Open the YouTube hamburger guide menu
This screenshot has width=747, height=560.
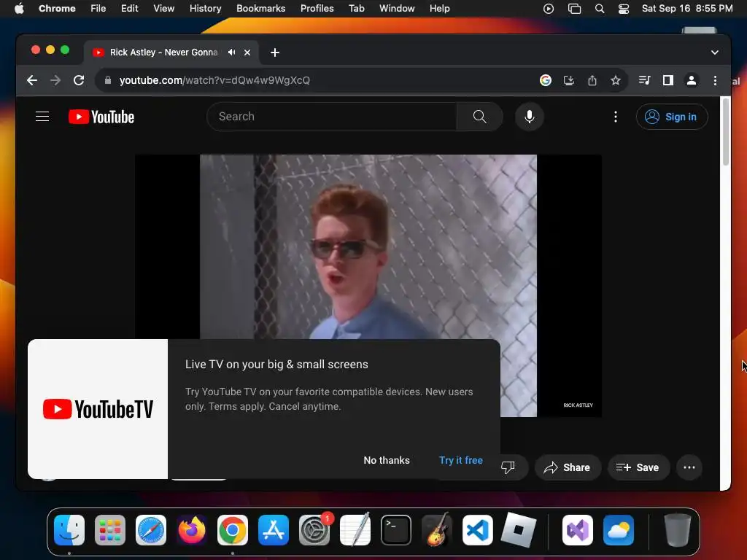(x=42, y=117)
